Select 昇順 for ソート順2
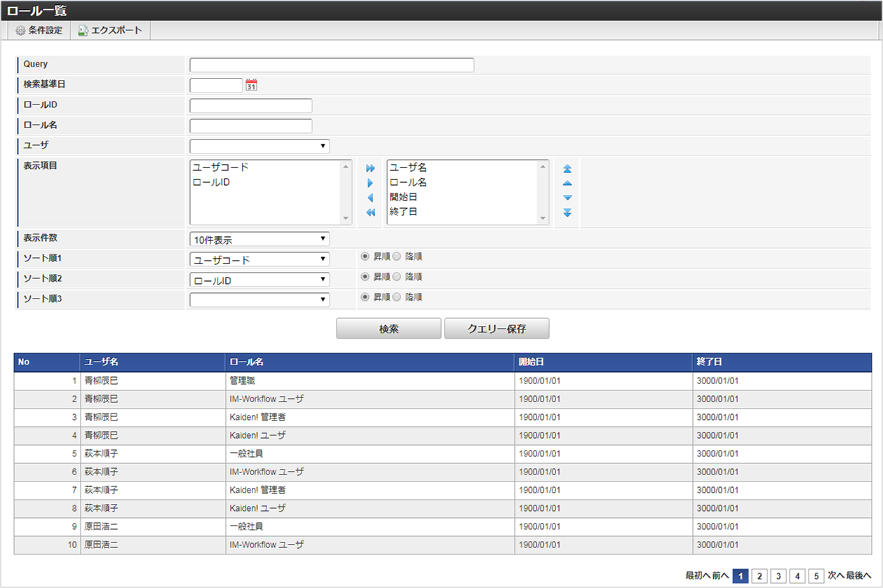 pyautogui.click(x=365, y=277)
